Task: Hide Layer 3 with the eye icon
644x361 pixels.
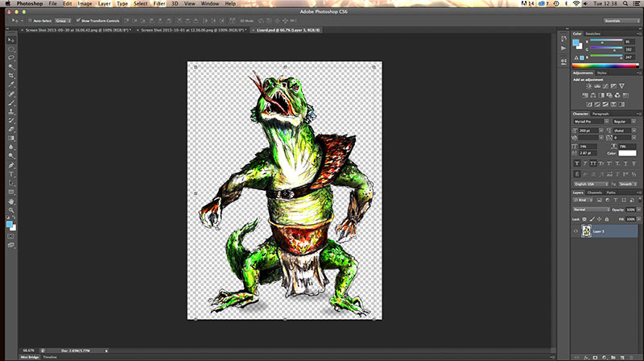Action: pyautogui.click(x=576, y=231)
